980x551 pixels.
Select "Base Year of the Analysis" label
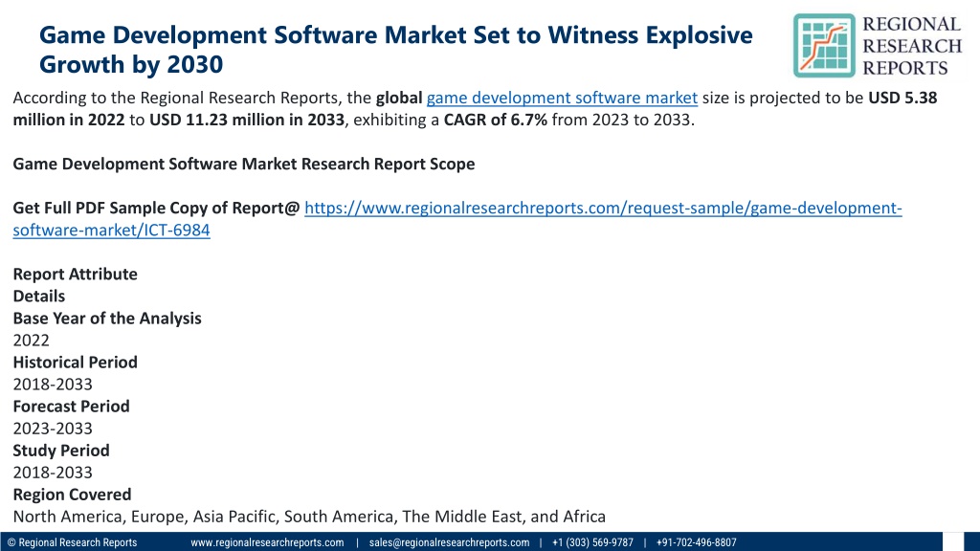coord(107,319)
